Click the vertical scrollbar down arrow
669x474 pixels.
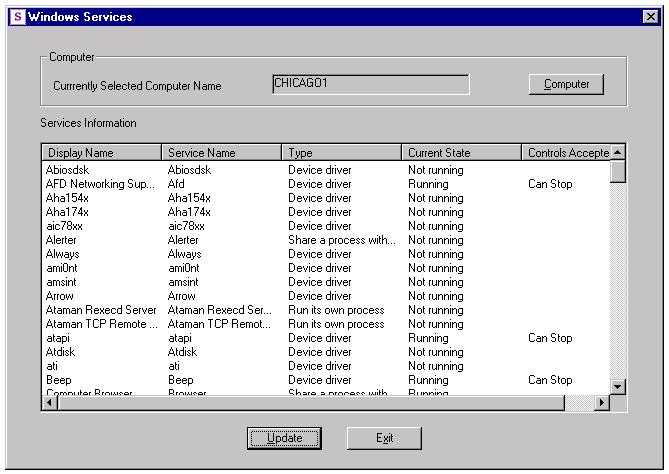pos(617,387)
